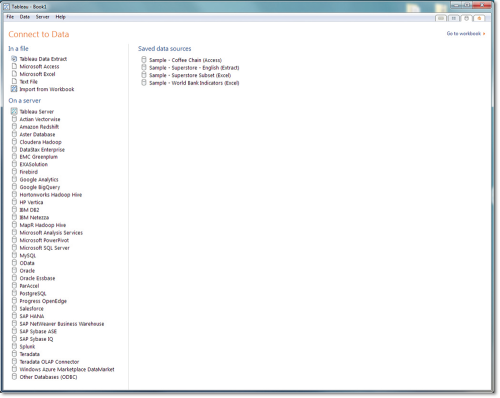Click the Microsoft Excel file icon
The height and width of the screenshot is (398, 500).
click(x=14, y=74)
